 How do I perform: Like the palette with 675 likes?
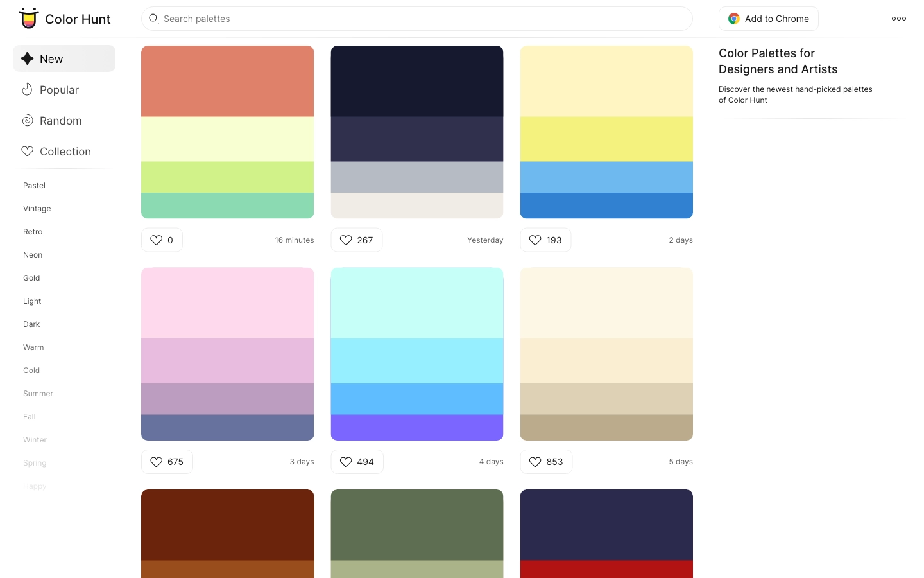click(x=167, y=462)
